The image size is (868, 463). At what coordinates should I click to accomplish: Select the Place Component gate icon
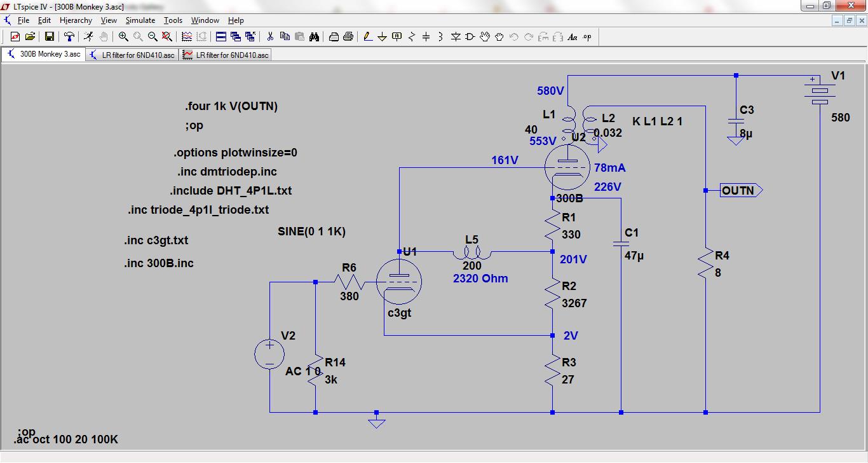[470, 37]
